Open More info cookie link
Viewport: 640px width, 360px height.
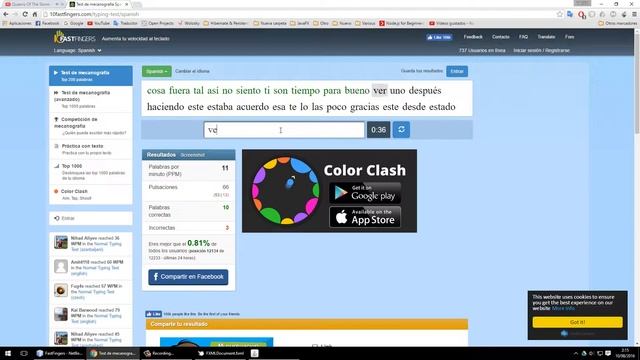click(x=563, y=308)
